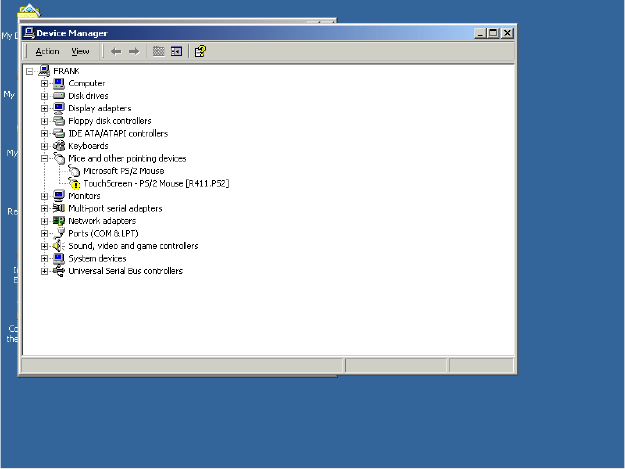
Task: Minimize the Device Manager window
Action: click(x=480, y=33)
